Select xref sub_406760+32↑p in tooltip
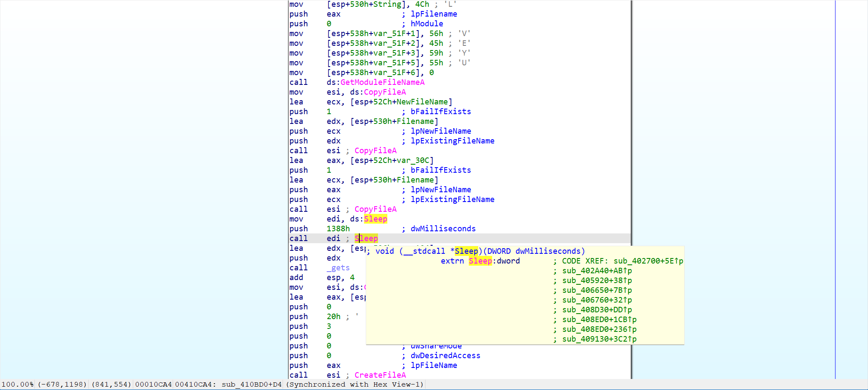The height and width of the screenshot is (390, 868). point(597,300)
